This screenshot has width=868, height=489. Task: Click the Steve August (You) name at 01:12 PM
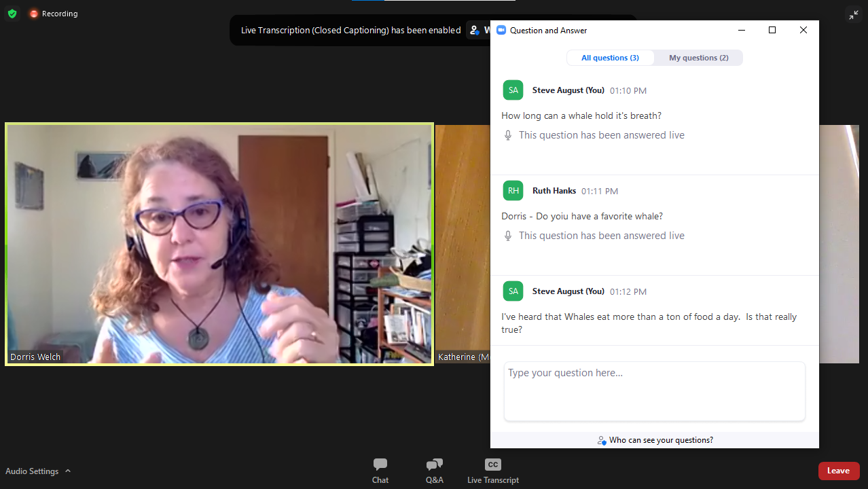pyautogui.click(x=568, y=291)
